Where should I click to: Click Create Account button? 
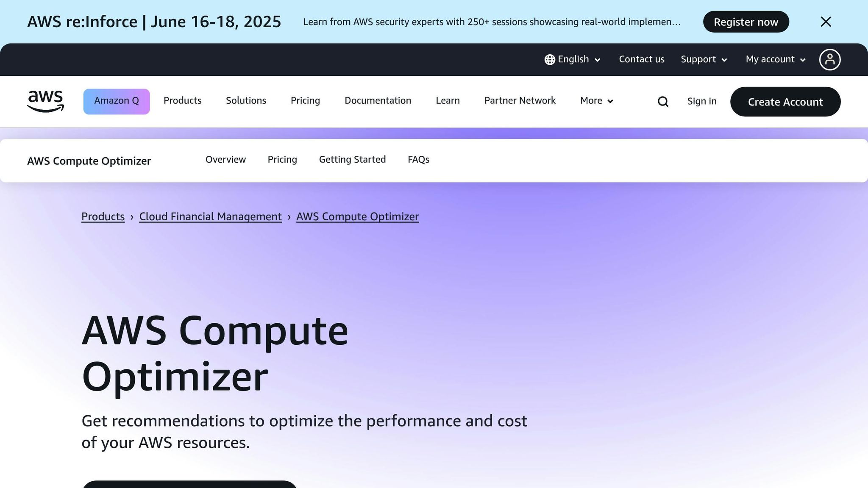point(785,102)
